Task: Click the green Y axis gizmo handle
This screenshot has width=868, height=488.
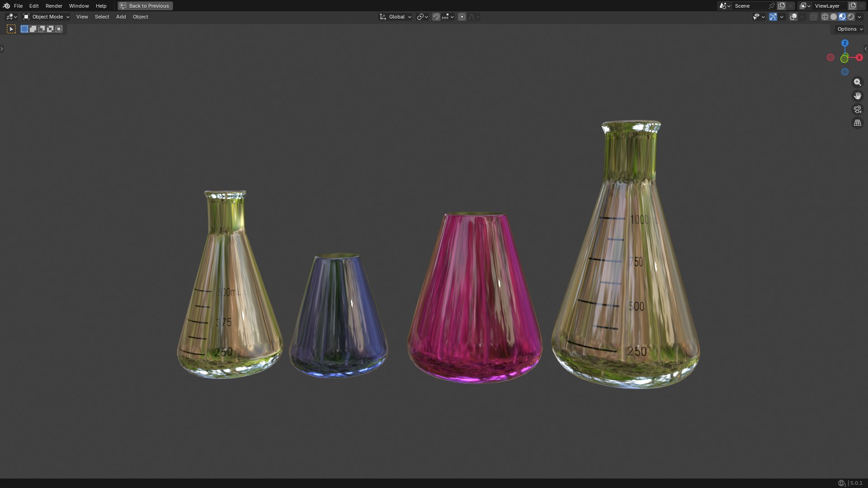Action: click(844, 59)
